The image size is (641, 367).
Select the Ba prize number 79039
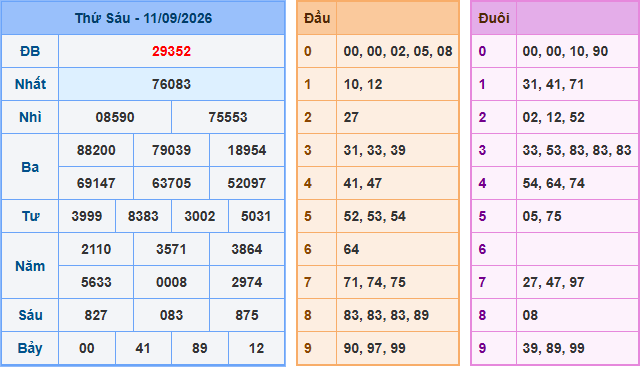coord(171,150)
